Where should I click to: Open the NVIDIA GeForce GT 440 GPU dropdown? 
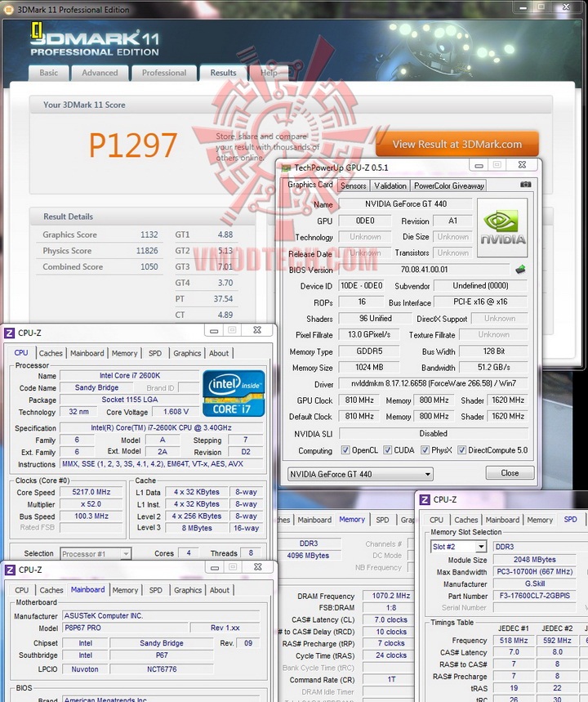[360, 474]
